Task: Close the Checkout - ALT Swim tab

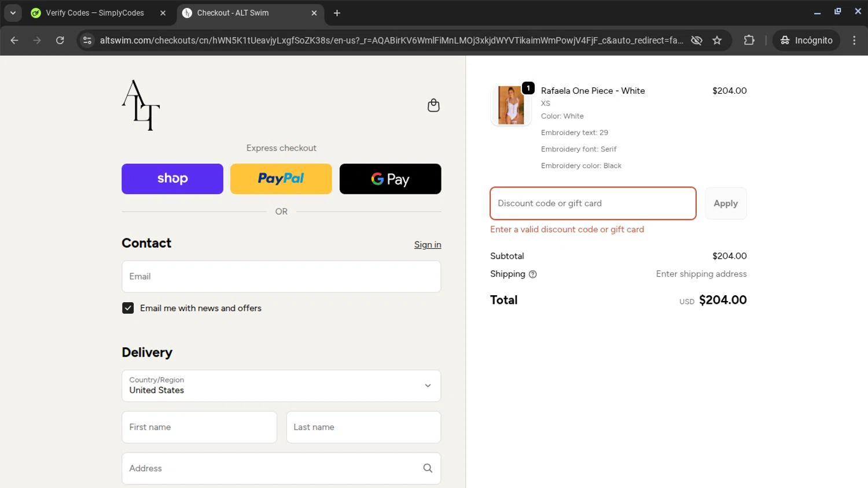Action: coord(314,13)
